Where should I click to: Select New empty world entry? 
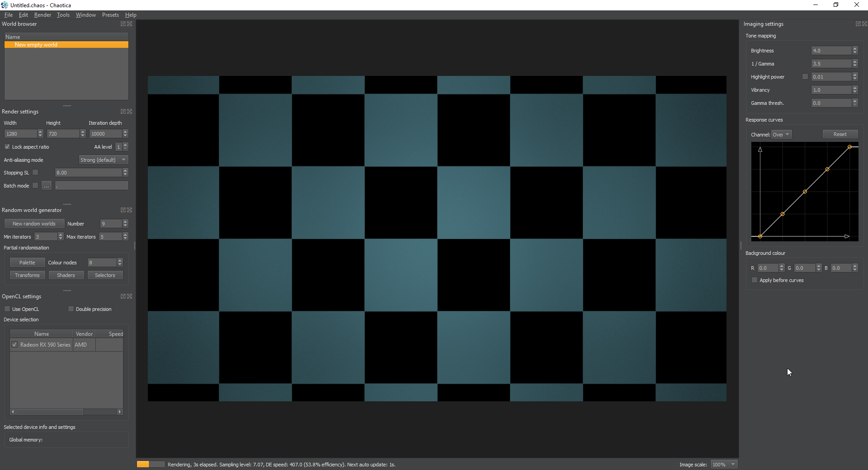click(66, 45)
